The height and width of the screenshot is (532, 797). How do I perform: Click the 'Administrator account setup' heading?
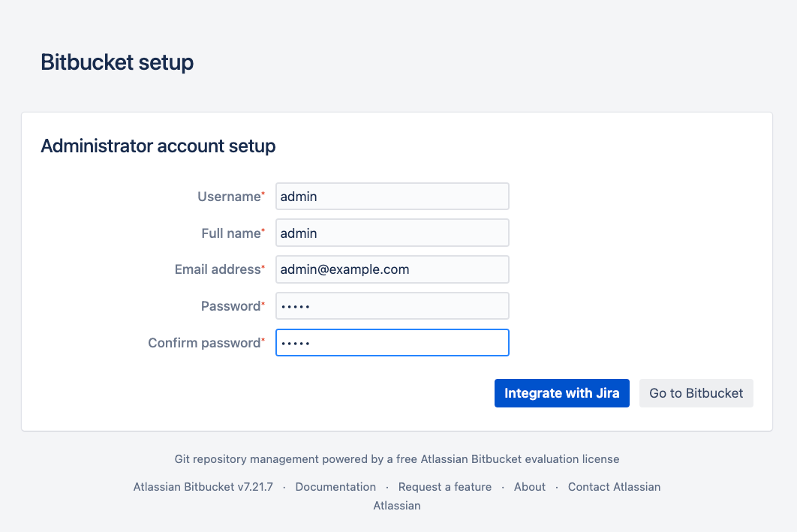click(158, 146)
